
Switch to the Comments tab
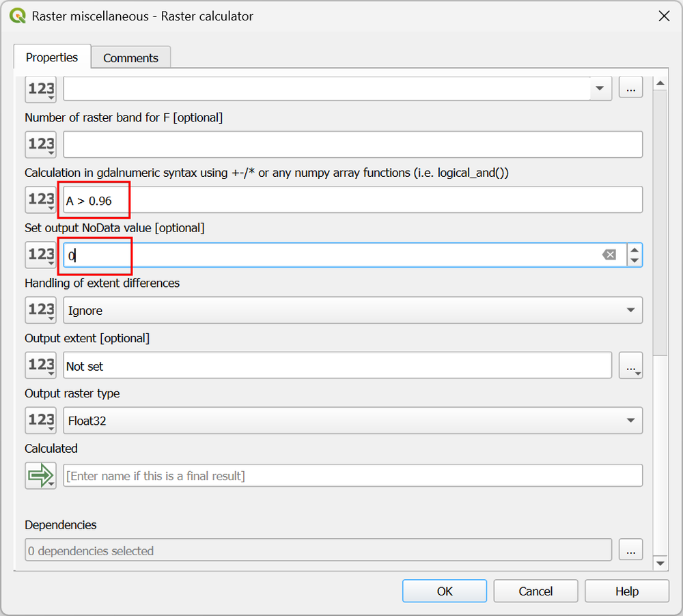click(x=130, y=57)
